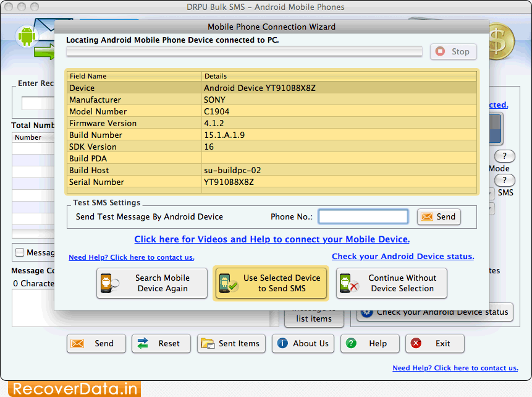Click the list items button in the main window
The height and width of the screenshot is (397, 532).
click(314, 318)
